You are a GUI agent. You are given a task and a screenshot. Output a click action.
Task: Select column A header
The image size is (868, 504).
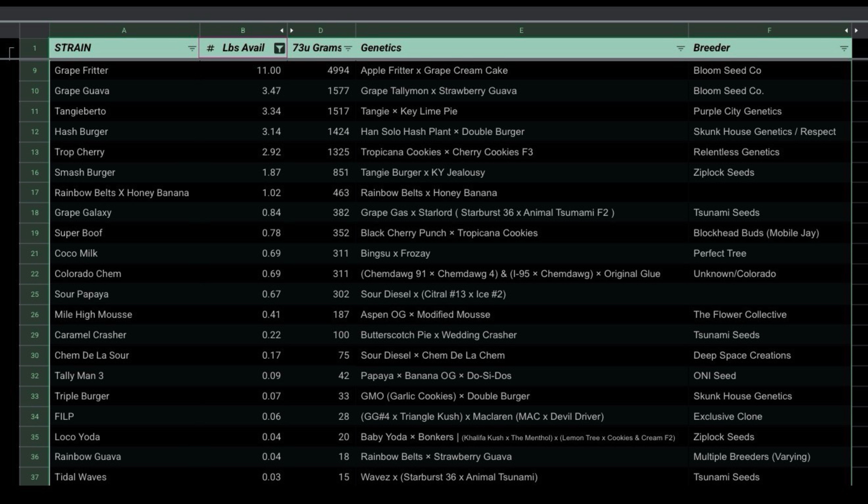coord(124,31)
